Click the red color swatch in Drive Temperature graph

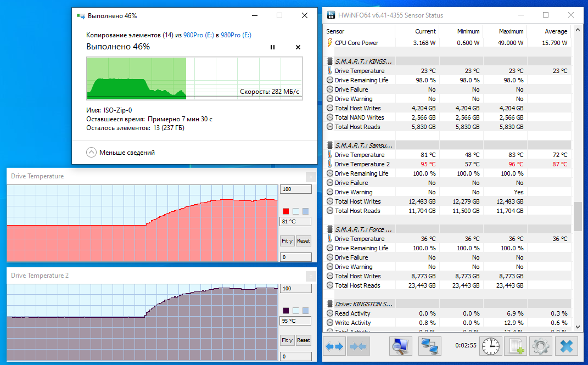(x=285, y=211)
